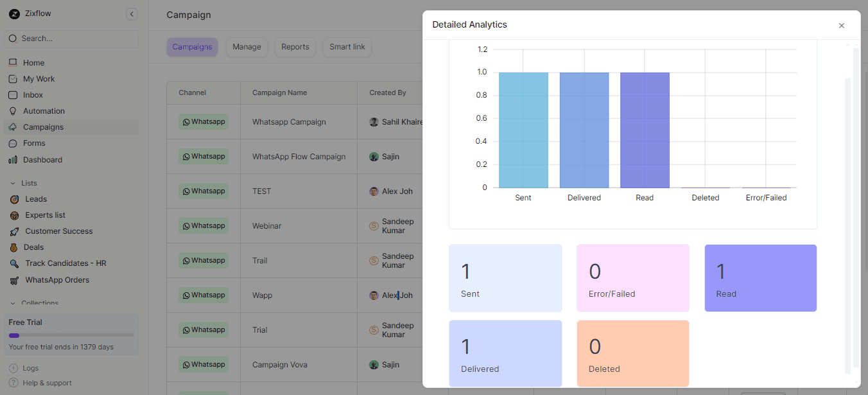
Task: Switch to the Reports tab
Action: point(295,46)
